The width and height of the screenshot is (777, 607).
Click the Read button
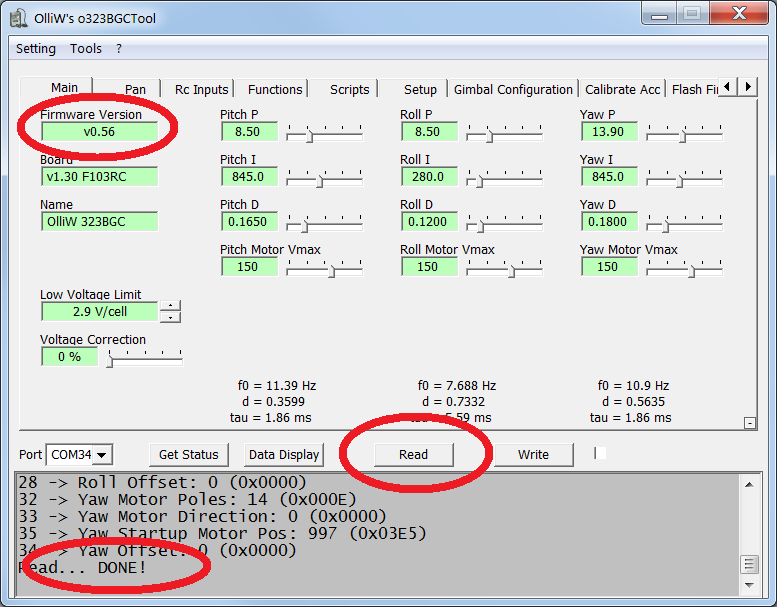[413, 454]
